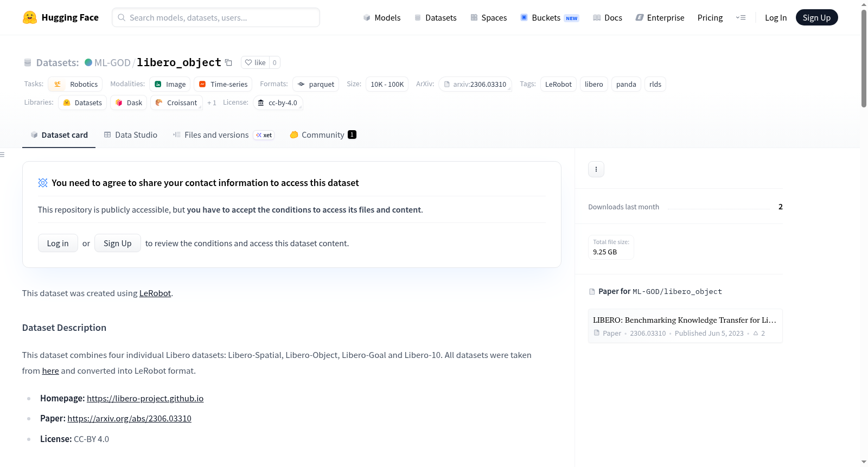Open Buckets from the top navigation

pos(550,17)
